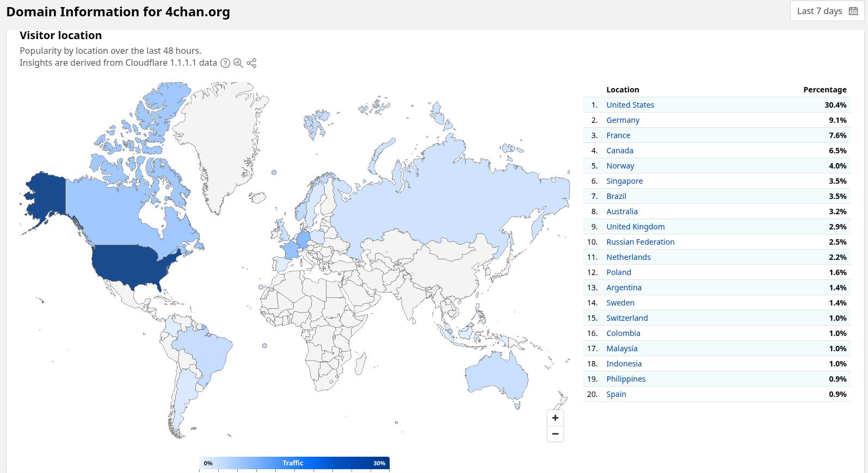Open the Indonesia location link

[x=624, y=364]
